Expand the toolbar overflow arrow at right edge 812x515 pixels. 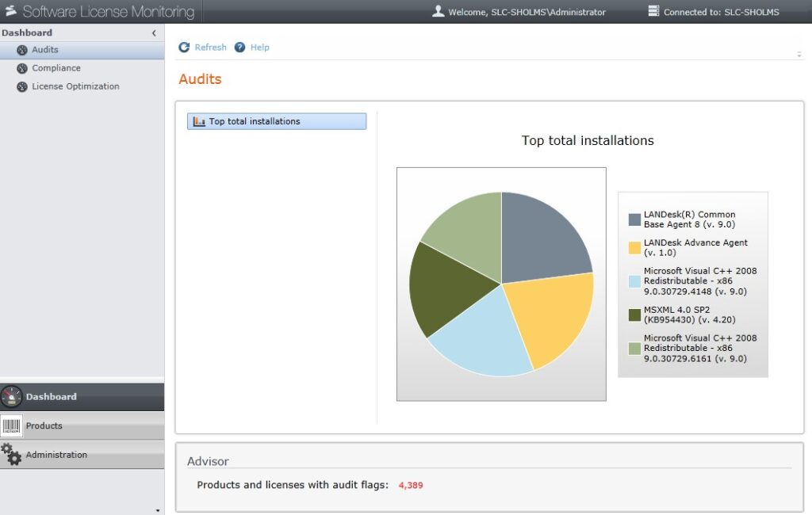pyautogui.click(x=799, y=55)
